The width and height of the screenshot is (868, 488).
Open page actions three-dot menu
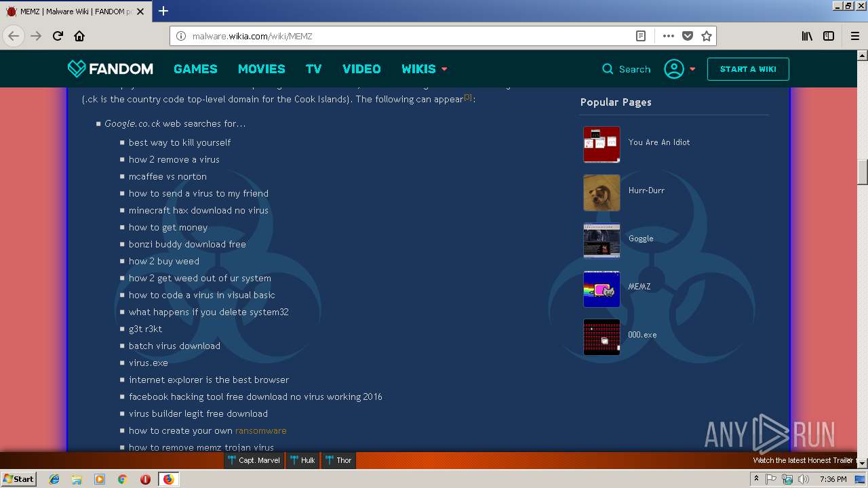669,36
